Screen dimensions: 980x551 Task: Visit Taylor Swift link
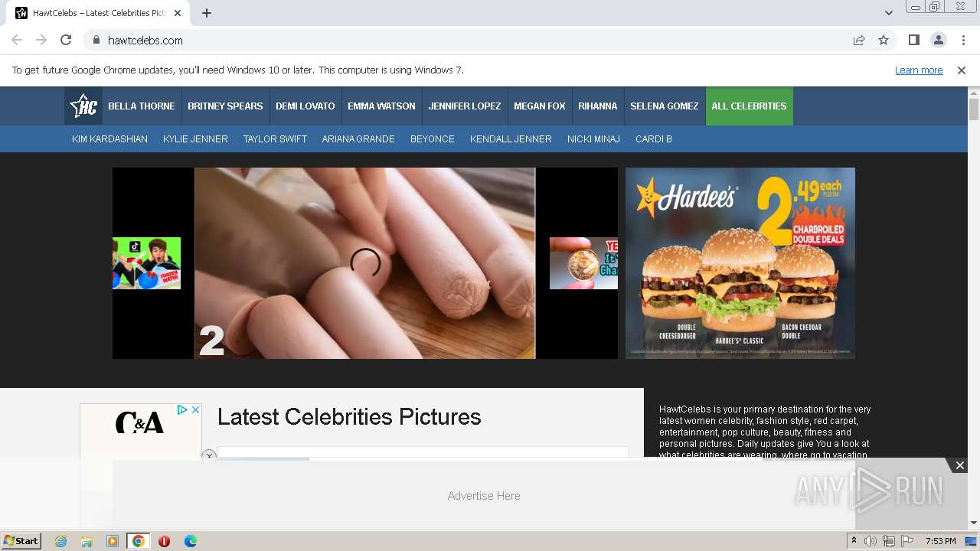coord(275,139)
